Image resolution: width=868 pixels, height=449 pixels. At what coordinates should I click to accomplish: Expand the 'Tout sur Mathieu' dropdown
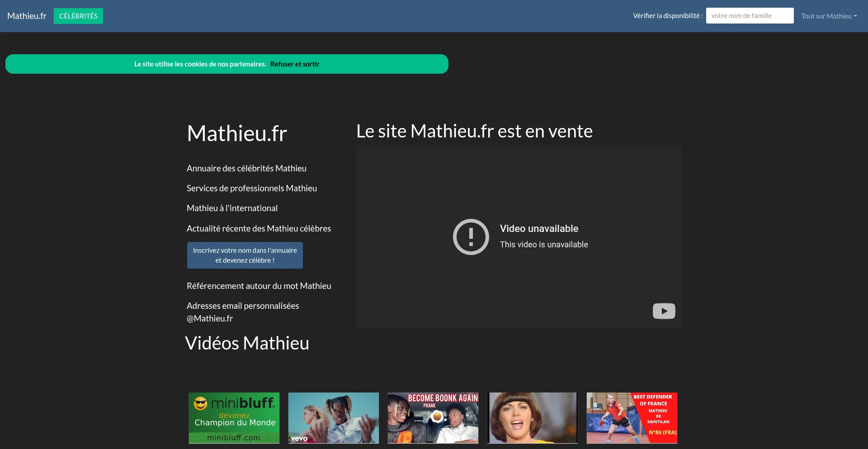click(829, 15)
